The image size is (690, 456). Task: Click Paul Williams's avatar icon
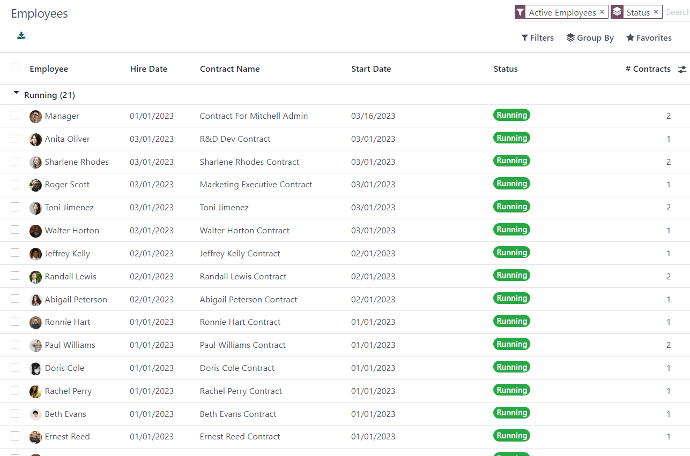pyautogui.click(x=36, y=346)
